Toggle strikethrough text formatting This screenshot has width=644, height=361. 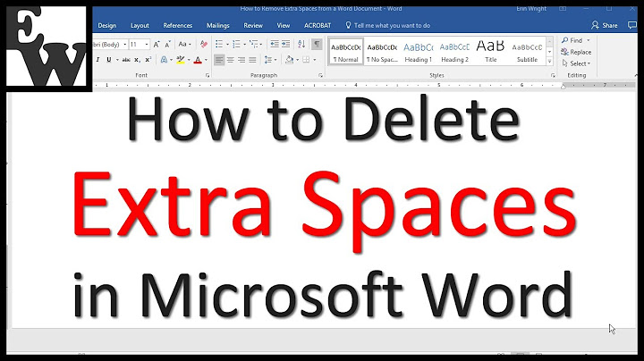[126, 60]
